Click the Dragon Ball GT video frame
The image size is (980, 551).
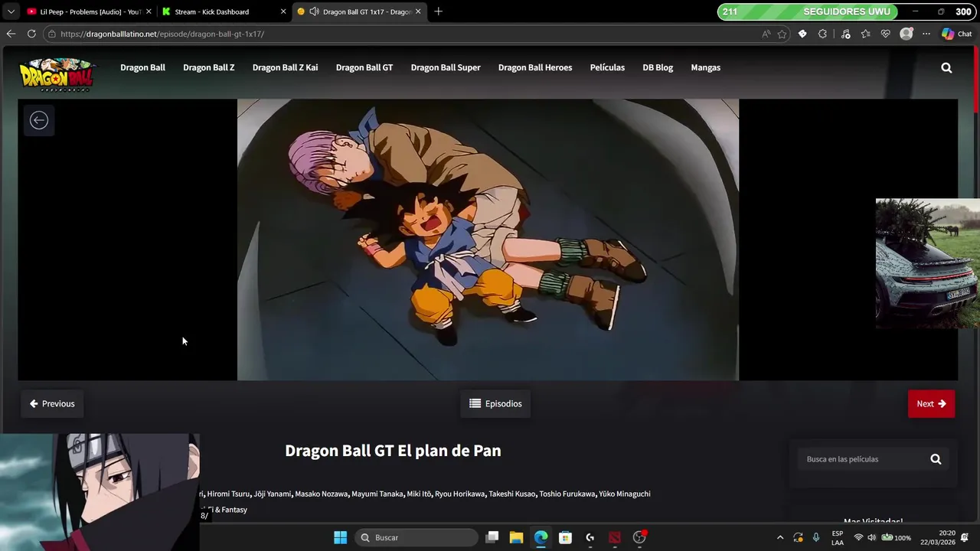click(488, 240)
